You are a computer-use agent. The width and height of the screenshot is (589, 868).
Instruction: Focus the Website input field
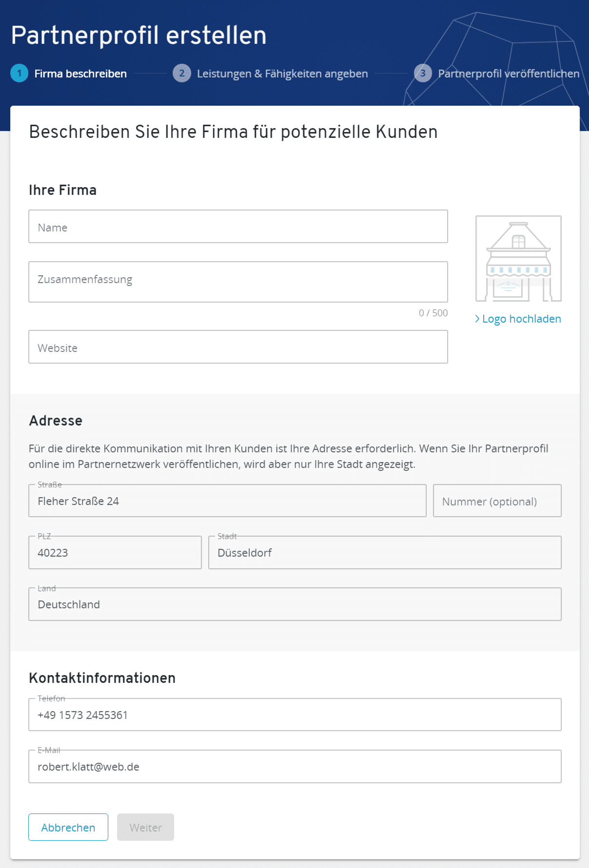coord(238,347)
